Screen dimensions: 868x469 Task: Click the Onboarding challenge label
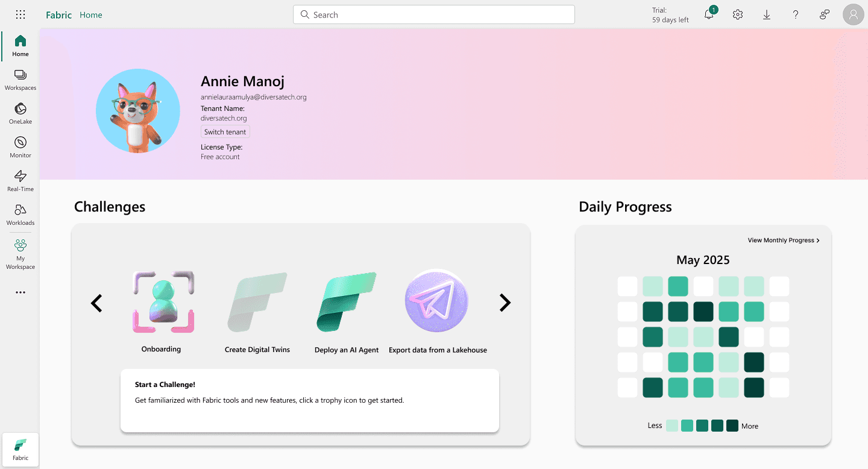tap(161, 349)
